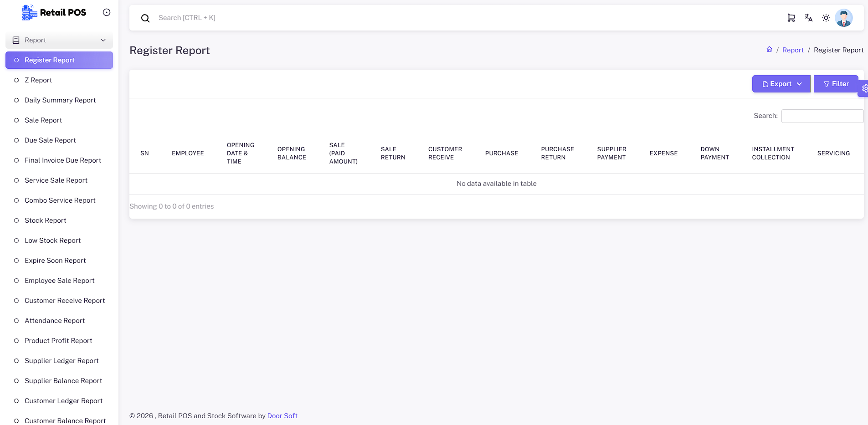Open the shopping cart icon
Screen dimensions: 868x425
[791, 18]
